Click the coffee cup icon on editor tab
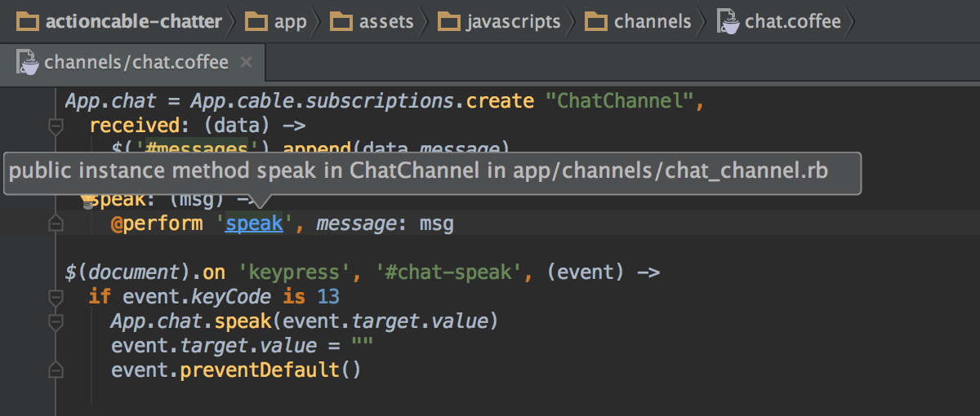 [29, 63]
